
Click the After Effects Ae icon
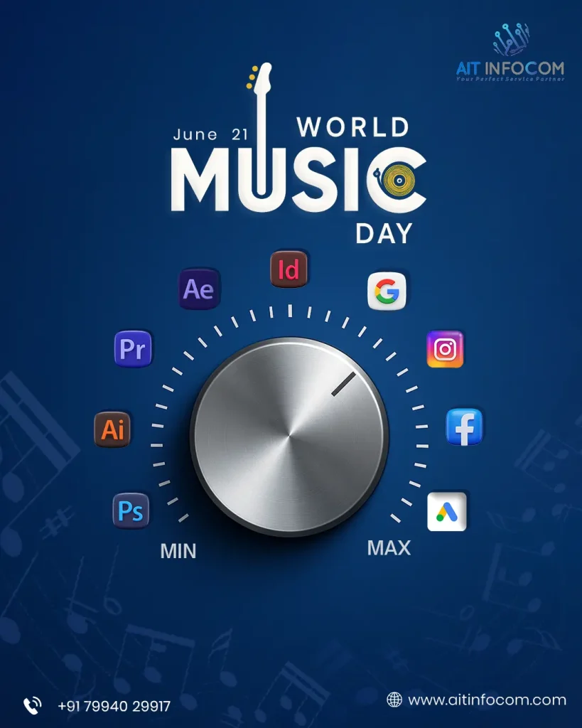click(x=198, y=289)
